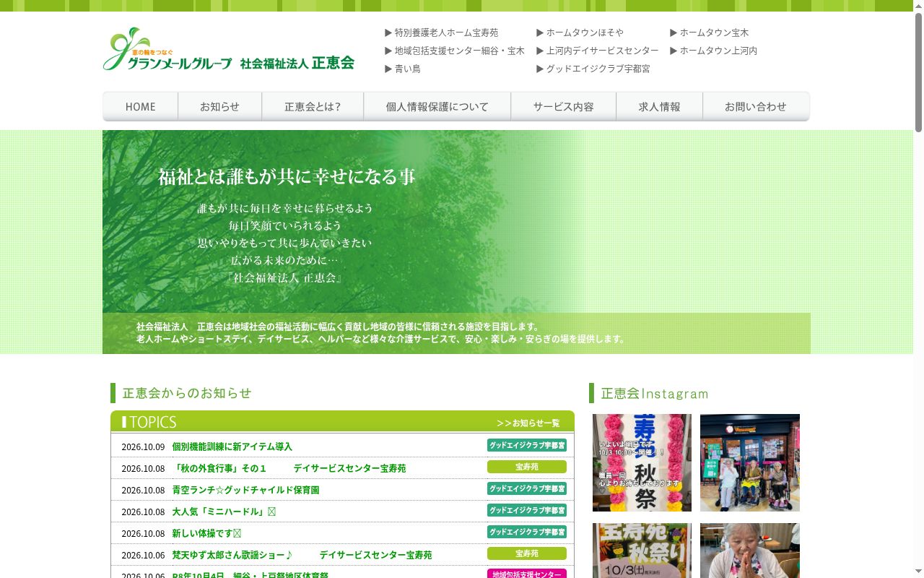Open 個人情報保護について menu item
The width and height of the screenshot is (924, 578).
[437, 106]
